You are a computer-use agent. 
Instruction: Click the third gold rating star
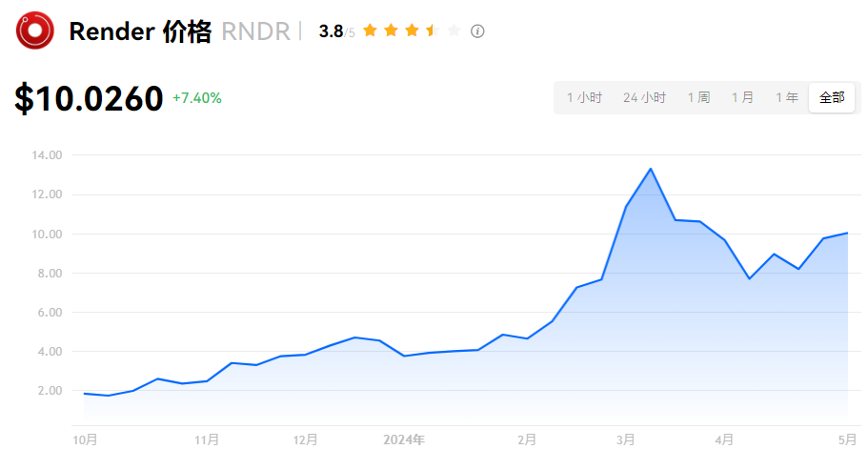point(412,31)
